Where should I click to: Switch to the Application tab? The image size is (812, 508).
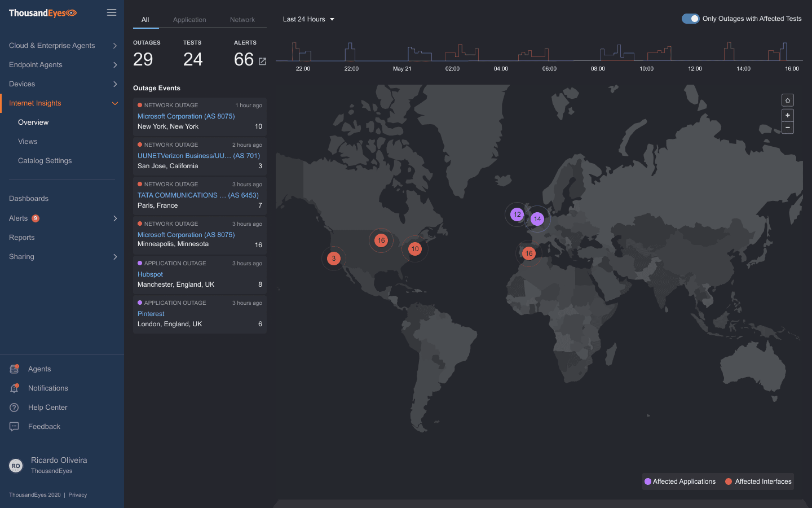click(x=189, y=20)
